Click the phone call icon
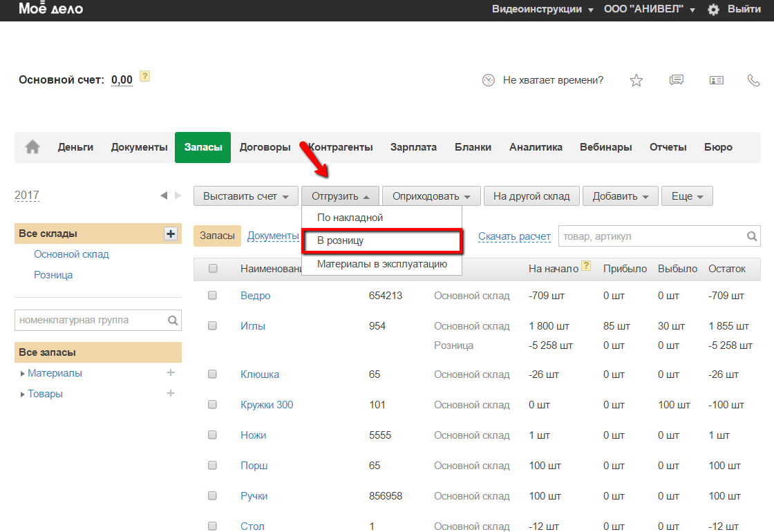This screenshot has width=774, height=532. (754, 80)
